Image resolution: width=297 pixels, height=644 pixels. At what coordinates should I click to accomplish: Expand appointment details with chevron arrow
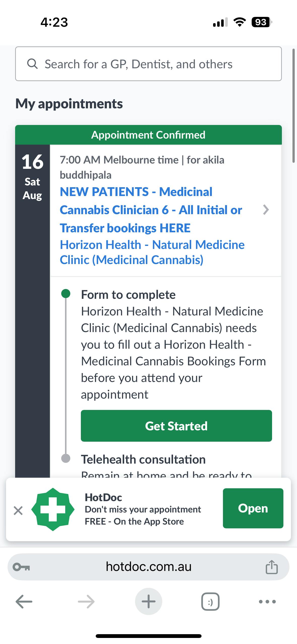[x=266, y=210]
